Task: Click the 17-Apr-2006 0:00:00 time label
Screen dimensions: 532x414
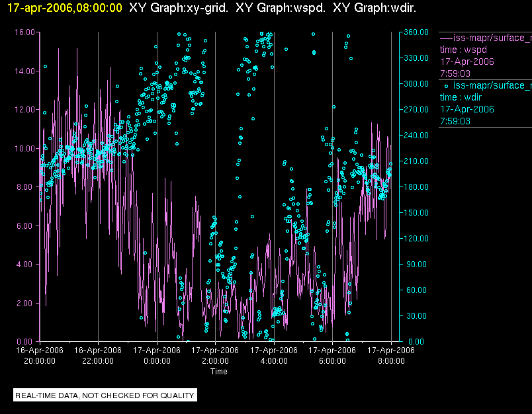Action: click(157, 356)
